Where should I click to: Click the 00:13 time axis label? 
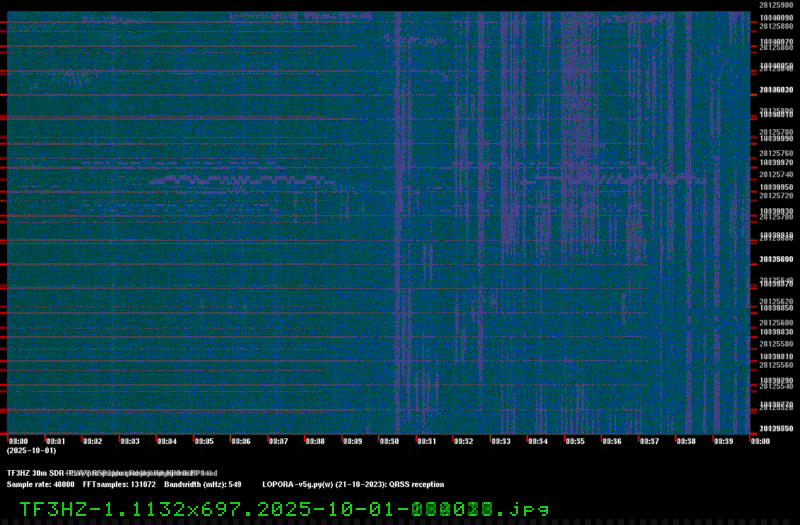[500, 441]
